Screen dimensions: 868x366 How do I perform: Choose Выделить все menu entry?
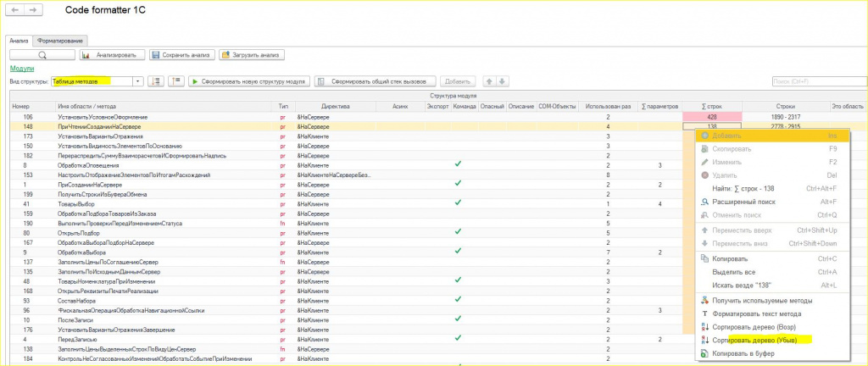[x=771, y=272]
